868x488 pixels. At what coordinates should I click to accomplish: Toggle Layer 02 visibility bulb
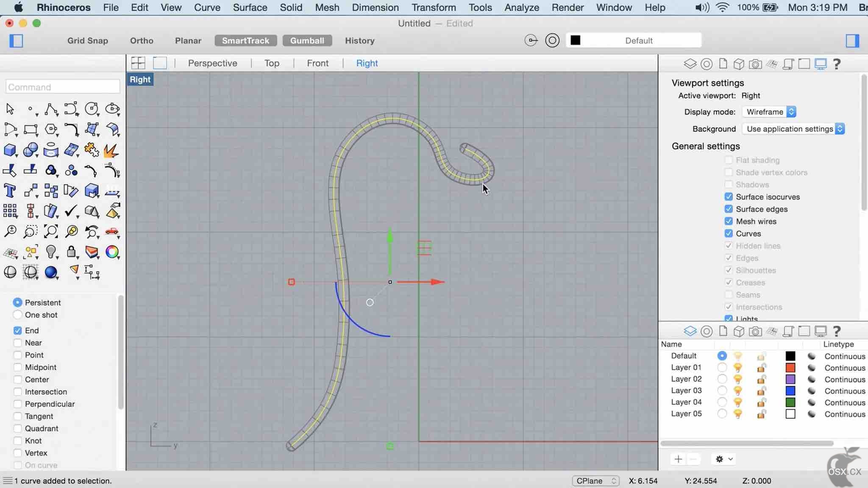[x=738, y=379]
